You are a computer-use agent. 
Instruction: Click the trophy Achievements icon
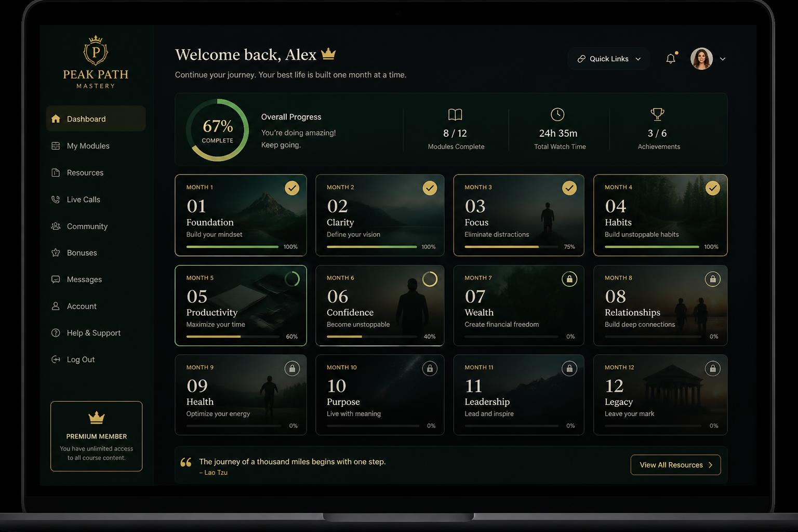pyautogui.click(x=657, y=114)
